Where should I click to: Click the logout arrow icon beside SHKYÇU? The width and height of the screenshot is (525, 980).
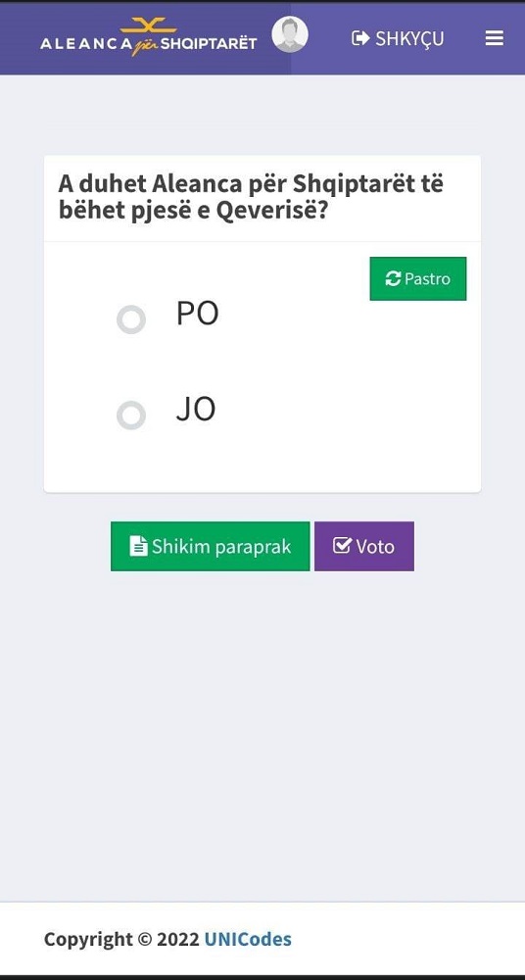click(x=360, y=39)
